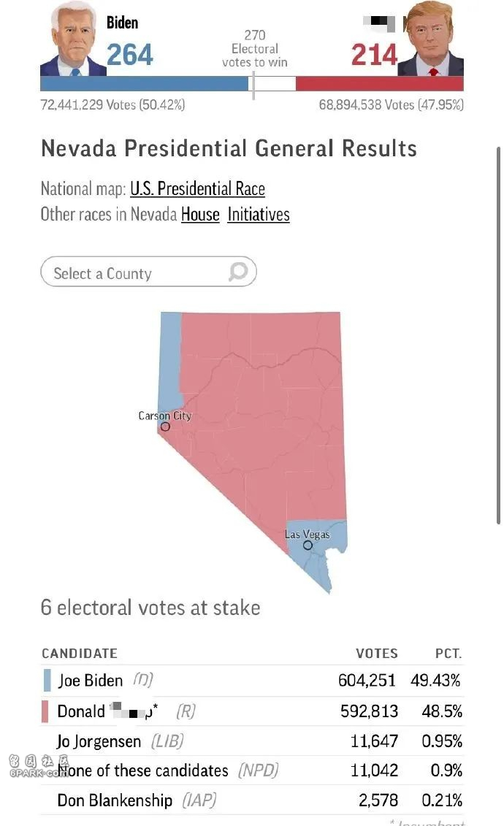Click the blue segment of the electoral bar
Viewport: 504px width, 826px height.
145,84
